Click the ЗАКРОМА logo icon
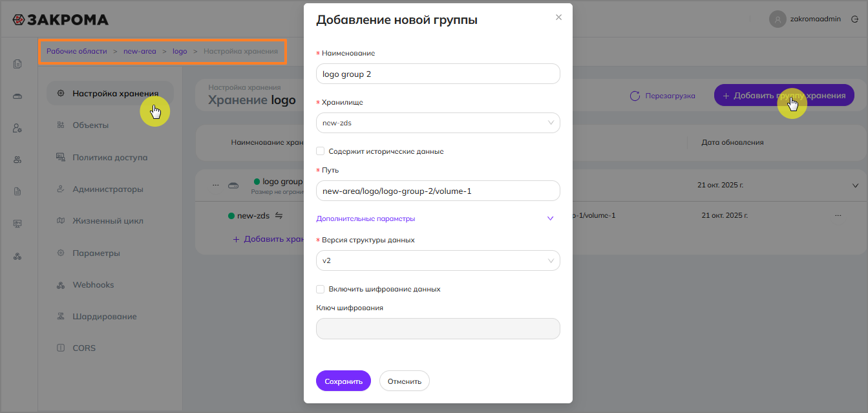This screenshot has width=868, height=413. (19, 19)
